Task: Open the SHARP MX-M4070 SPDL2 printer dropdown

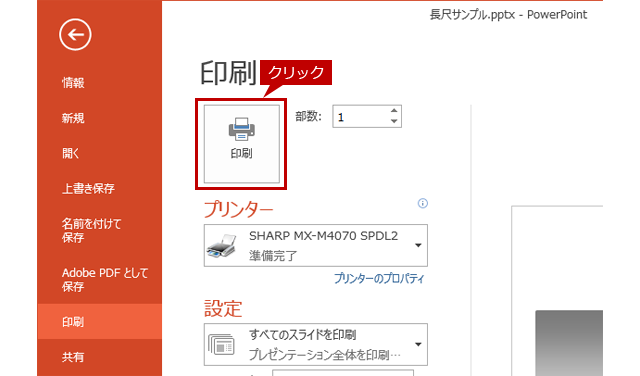Action: coord(316,245)
